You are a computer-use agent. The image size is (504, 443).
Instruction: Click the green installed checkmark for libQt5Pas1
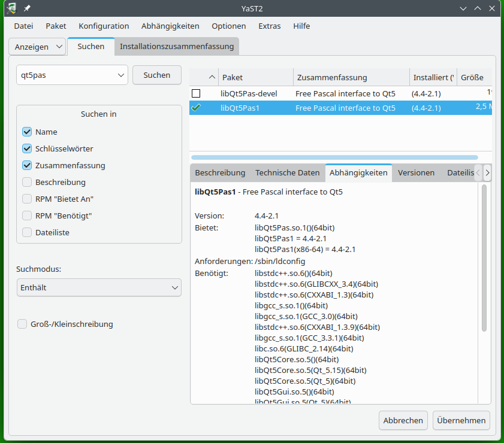coord(196,108)
